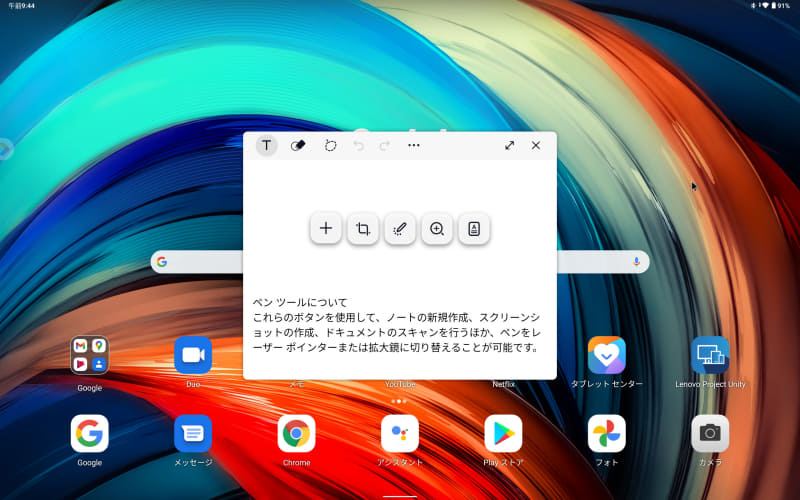Image resolution: width=800 pixels, height=500 pixels.
Task: Activate the magnifier button
Action: point(437,228)
